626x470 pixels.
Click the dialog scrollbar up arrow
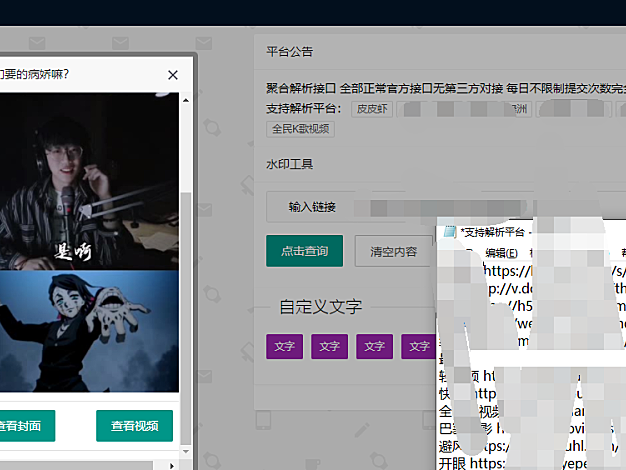[x=186, y=100]
